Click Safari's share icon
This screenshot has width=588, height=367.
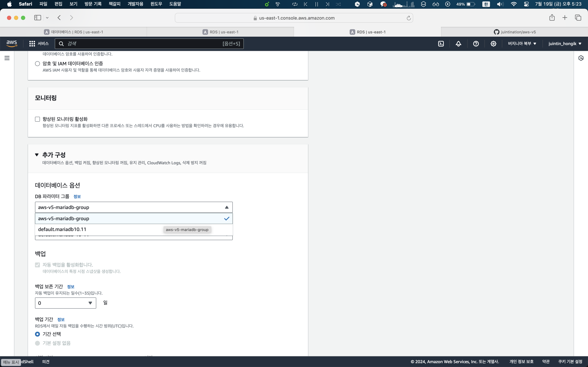[x=552, y=18]
